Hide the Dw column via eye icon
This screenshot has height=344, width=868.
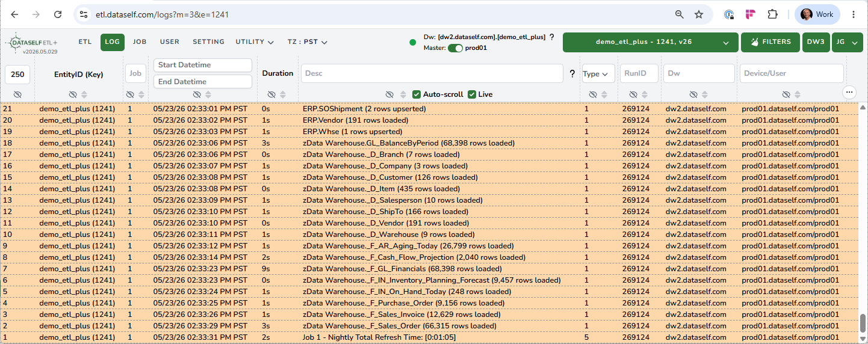click(x=693, y=94)
